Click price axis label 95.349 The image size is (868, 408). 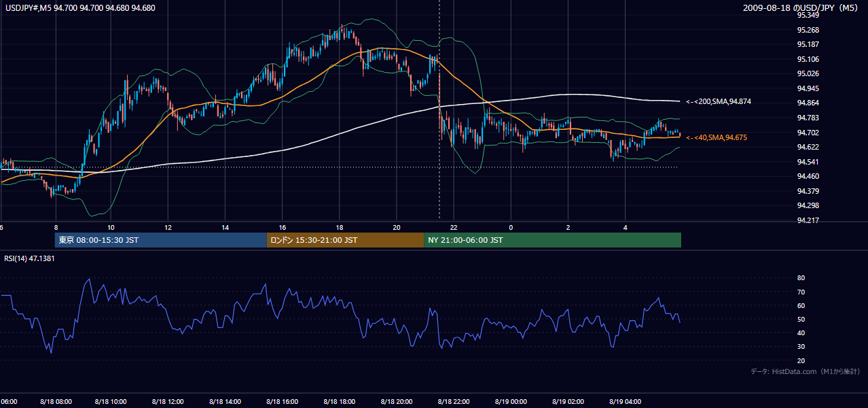[808, 15]
